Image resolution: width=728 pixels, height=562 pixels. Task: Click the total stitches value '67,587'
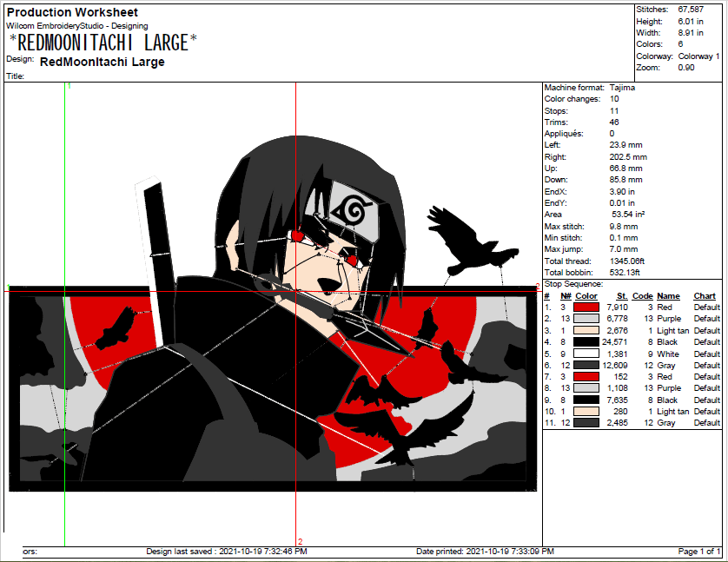coord(691,10)
